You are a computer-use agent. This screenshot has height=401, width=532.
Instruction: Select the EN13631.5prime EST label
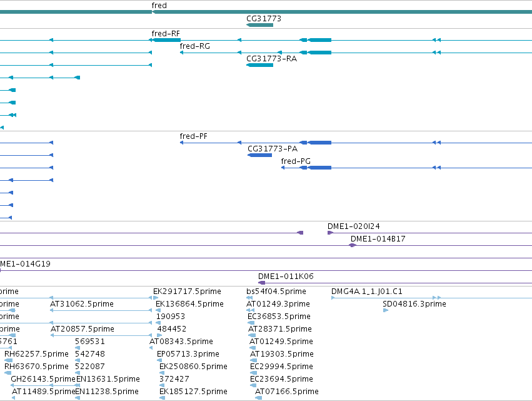click(108, 379)
